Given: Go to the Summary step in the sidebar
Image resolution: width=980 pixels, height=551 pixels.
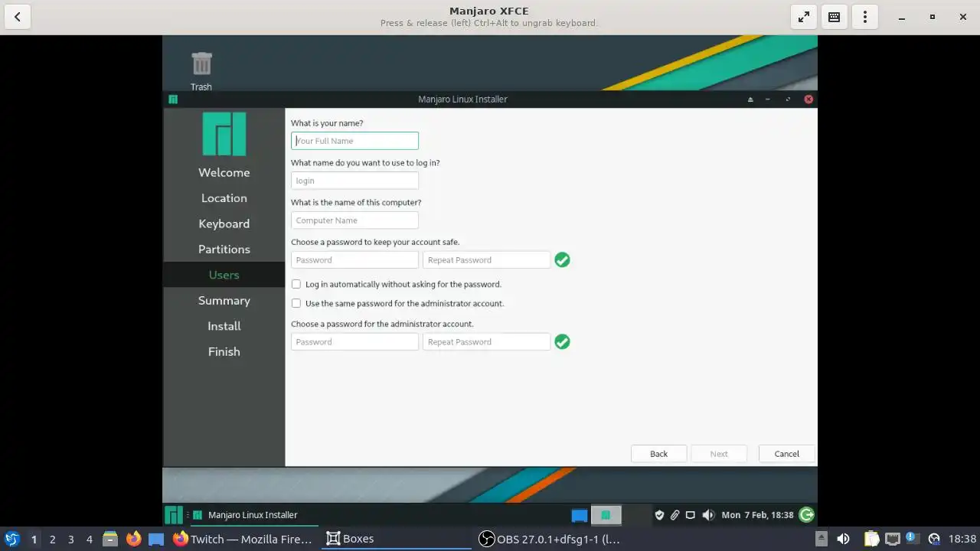Looking at the screenshot, I should click(x=224, y=301).
